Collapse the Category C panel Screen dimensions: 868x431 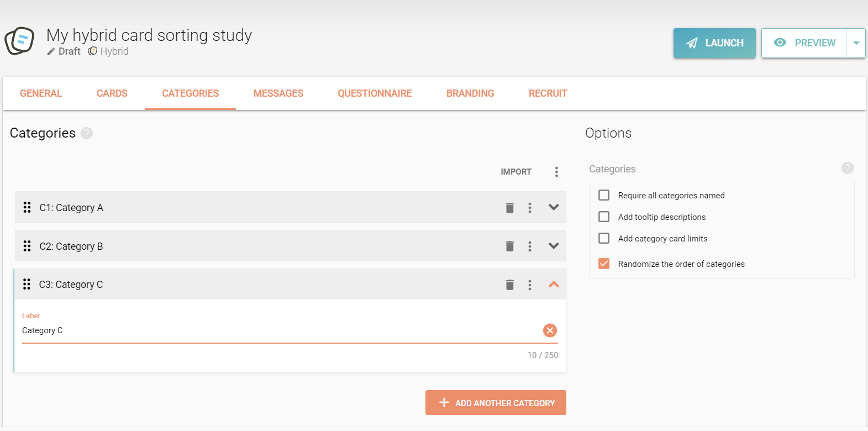coord(554,285)
